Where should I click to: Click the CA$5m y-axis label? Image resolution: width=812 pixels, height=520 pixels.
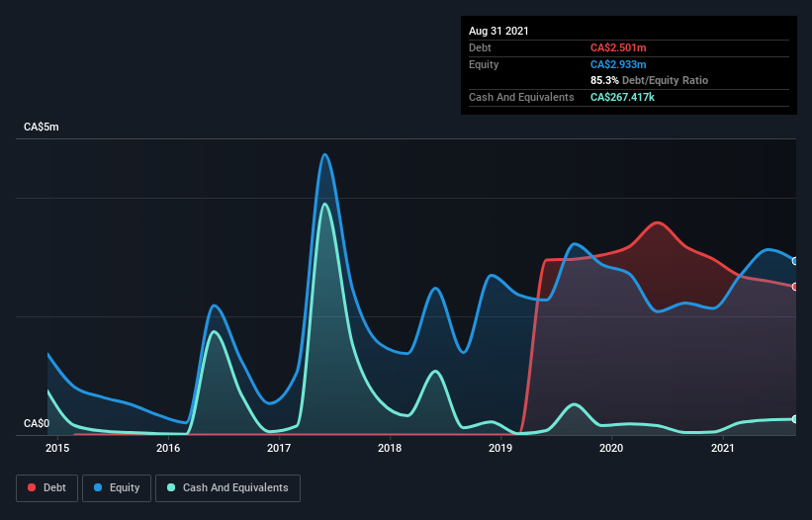[42, 127]
